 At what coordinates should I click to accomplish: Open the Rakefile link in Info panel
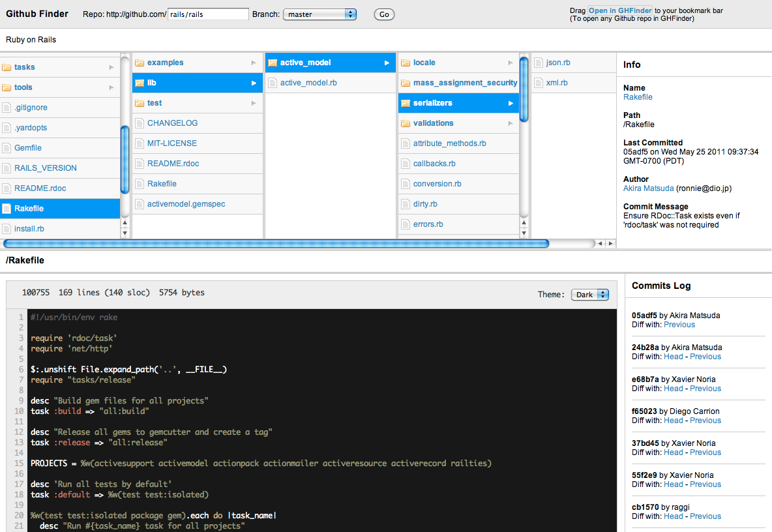pyautogui.click(x=638, y=97)
